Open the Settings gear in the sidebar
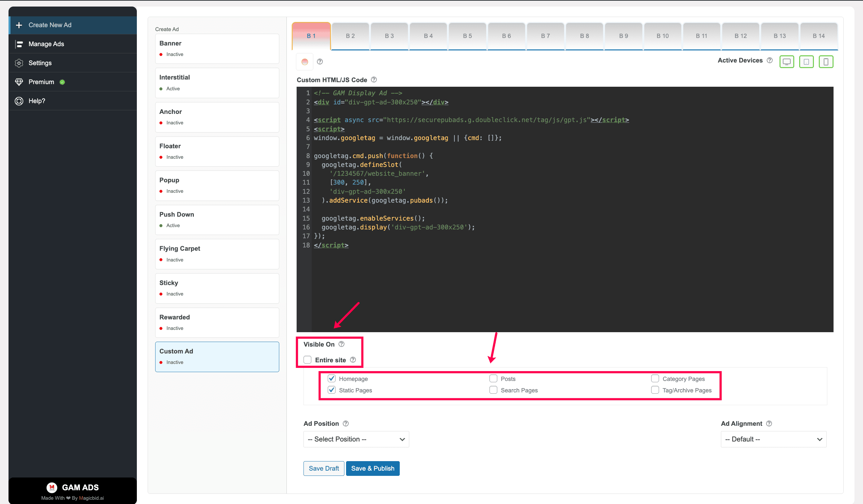This screenshot has height=504, width=863. (x=19, y=63)
